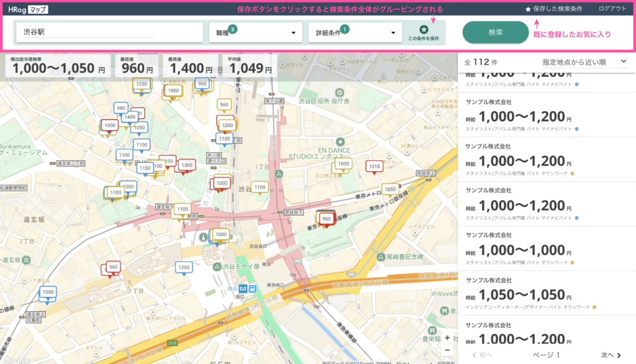Select the blue 1200 map marker
Screen dimensions: 636x364
point(184,268)
